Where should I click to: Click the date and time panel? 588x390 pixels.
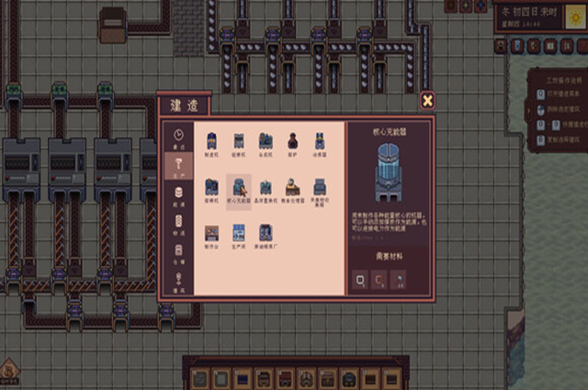[x=529, y=17]
